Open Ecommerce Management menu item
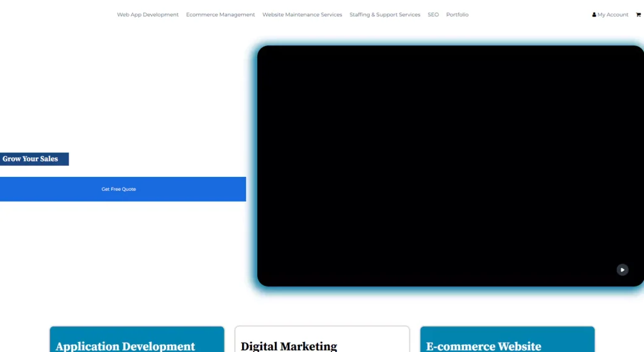The image size is (644, 352). [220, 14]
